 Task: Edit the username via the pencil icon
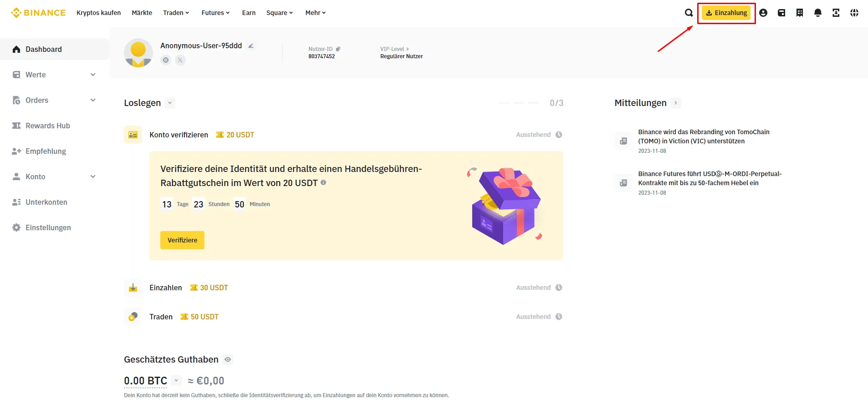tap(251, 45)
